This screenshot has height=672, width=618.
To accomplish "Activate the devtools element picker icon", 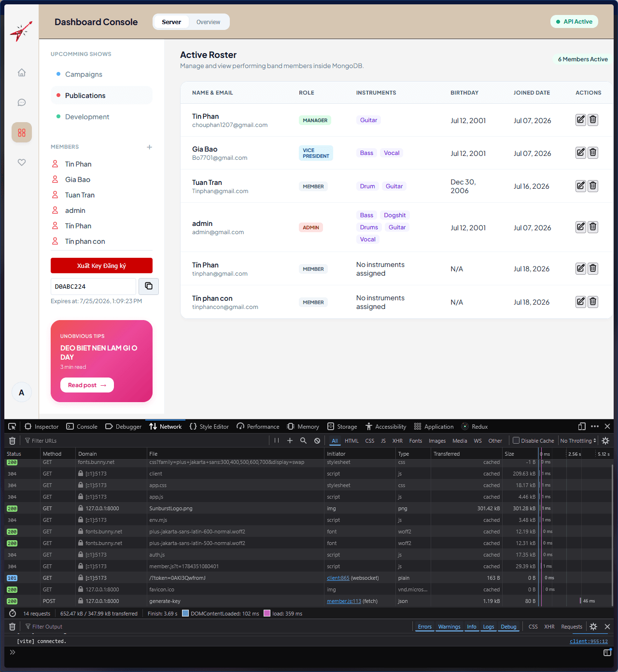I will click(x=12, y=426).
